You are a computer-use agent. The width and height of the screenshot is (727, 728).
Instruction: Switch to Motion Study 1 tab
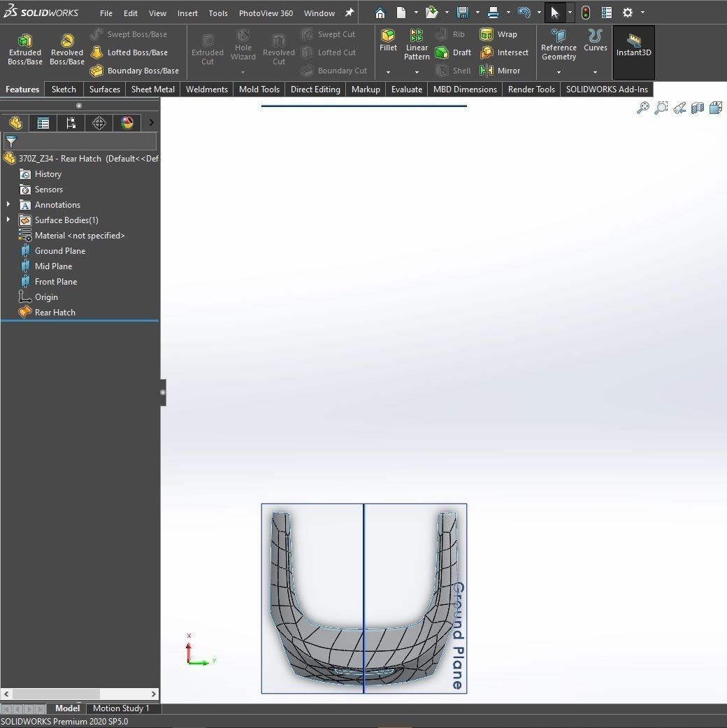click(x=121, y=708)
